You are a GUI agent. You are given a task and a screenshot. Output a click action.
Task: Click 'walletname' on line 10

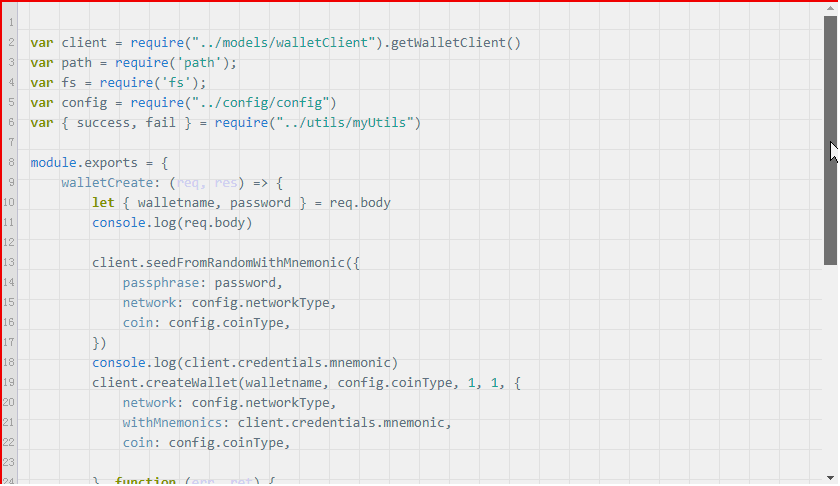[176, 203]
